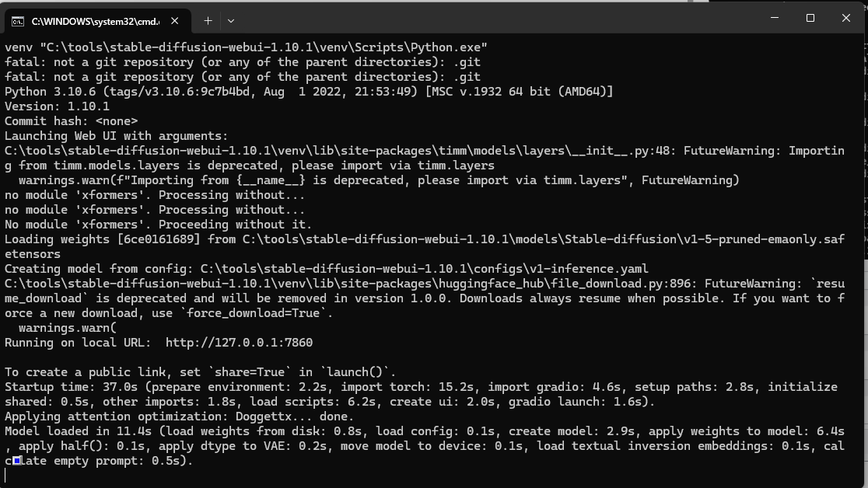
Task: Click the cmd icon in the tab
Action: 18,21
